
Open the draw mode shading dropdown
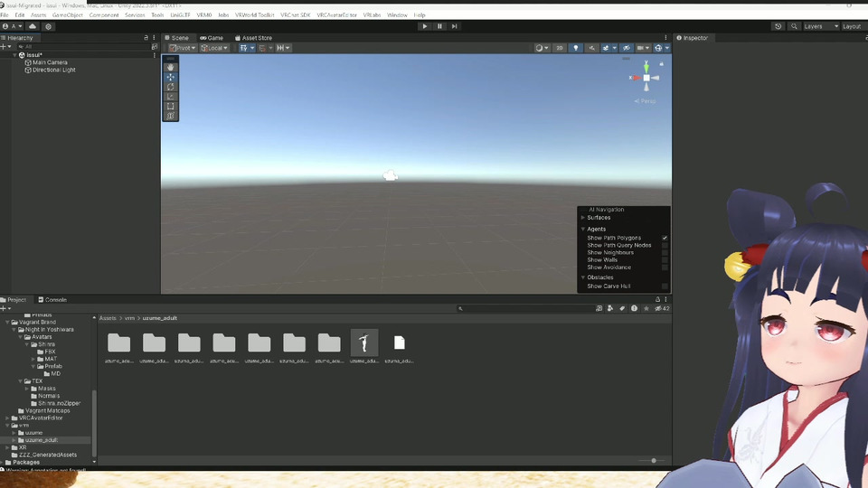coord(542,48)
